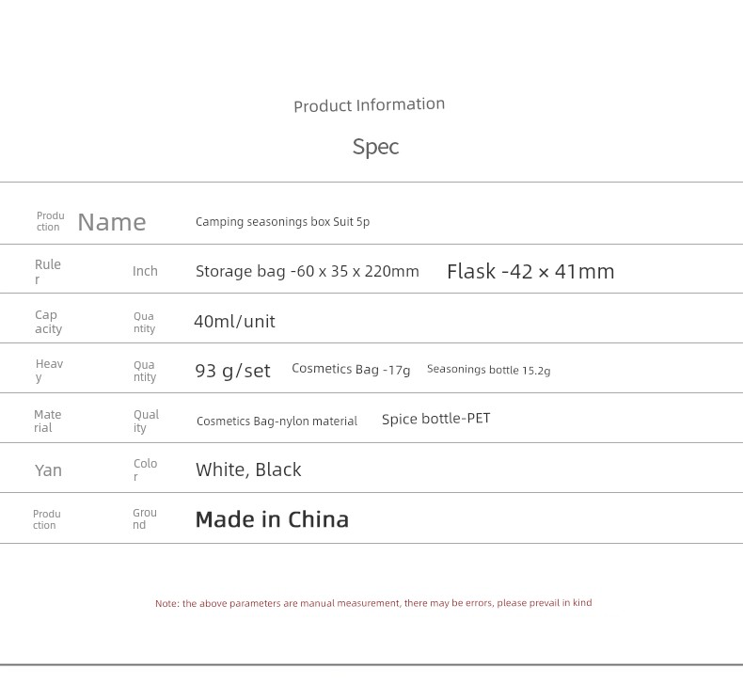Click the "Capacity" row label
This screenshot has height=700, width=743.
coord(48,322)
